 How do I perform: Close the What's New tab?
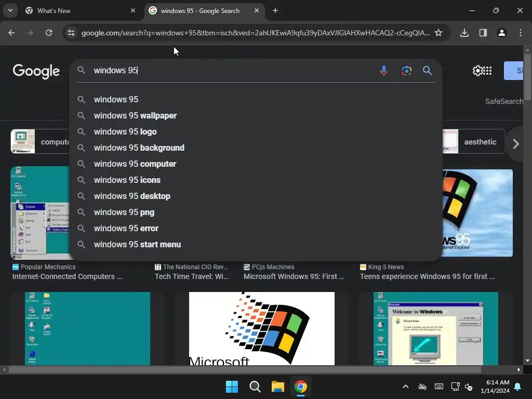coord(133,10)
